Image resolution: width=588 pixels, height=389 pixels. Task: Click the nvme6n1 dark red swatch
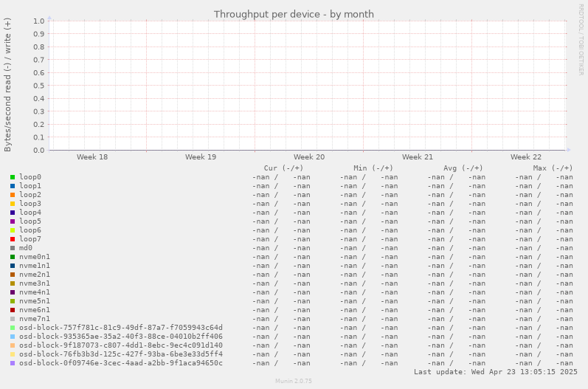tap(13, 310)
